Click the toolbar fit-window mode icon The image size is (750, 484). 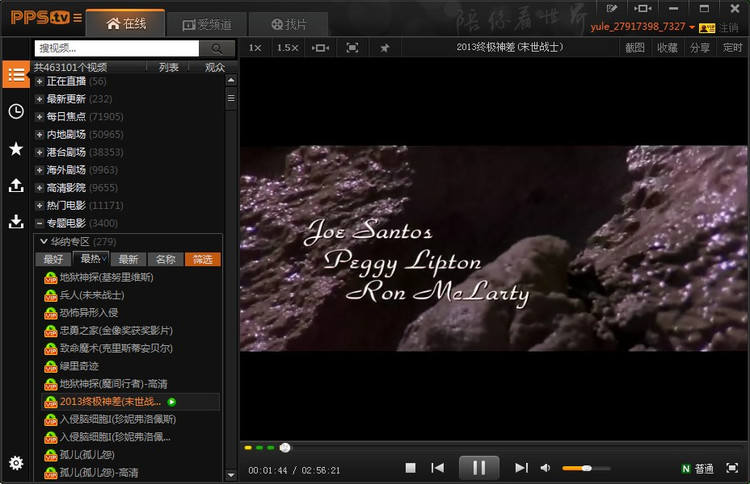(x=320, y=48)
